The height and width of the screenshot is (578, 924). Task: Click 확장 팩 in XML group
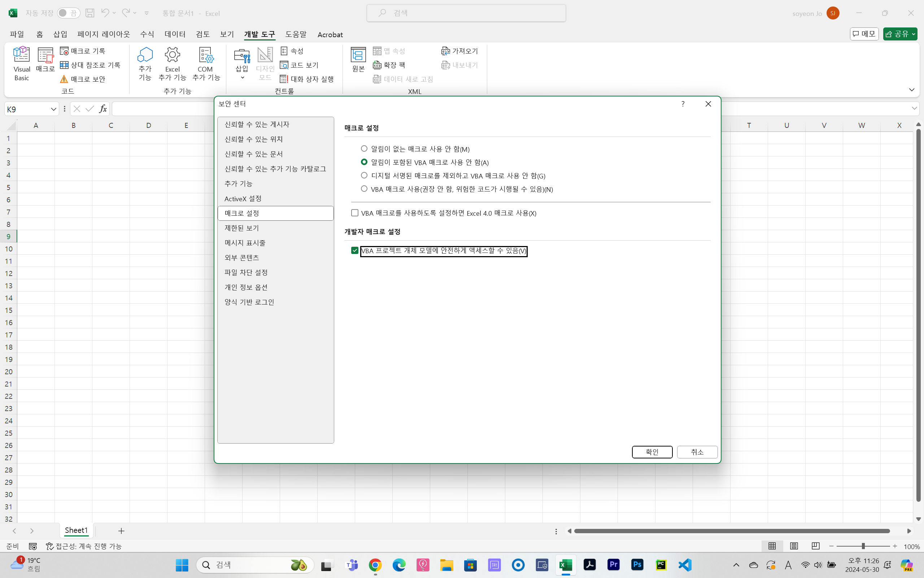click(x=389, y=65)
